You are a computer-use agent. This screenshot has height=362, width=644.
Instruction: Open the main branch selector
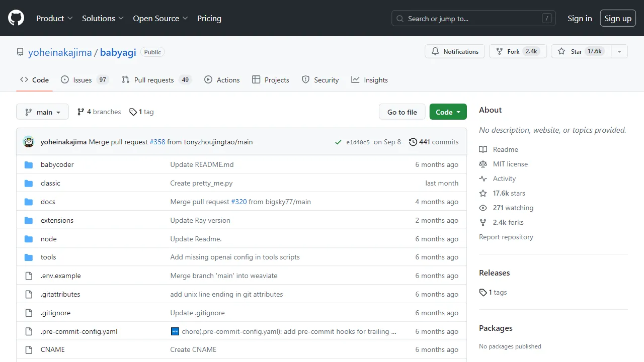click(42, 112)
